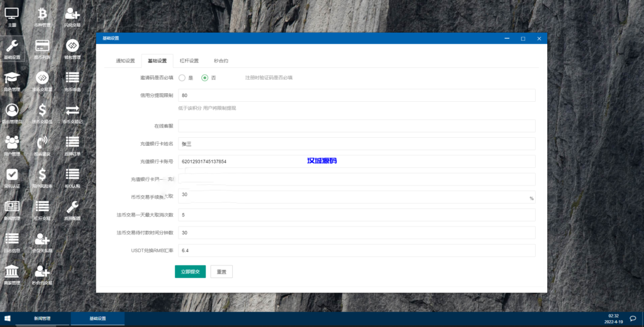Open the 新闻管理 newspaper desktop icon

(x=12, y=208)
